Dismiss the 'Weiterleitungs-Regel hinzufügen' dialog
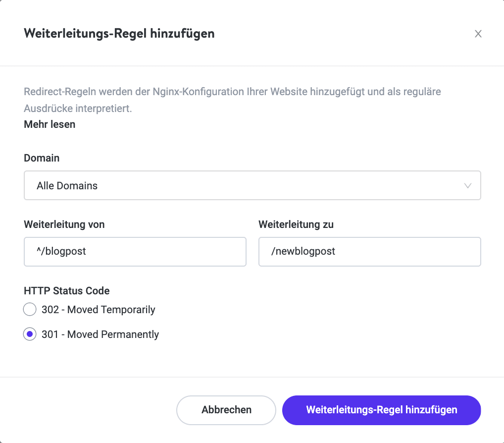The height and width of the screenshot is (443, 504). tap(478, 34)
